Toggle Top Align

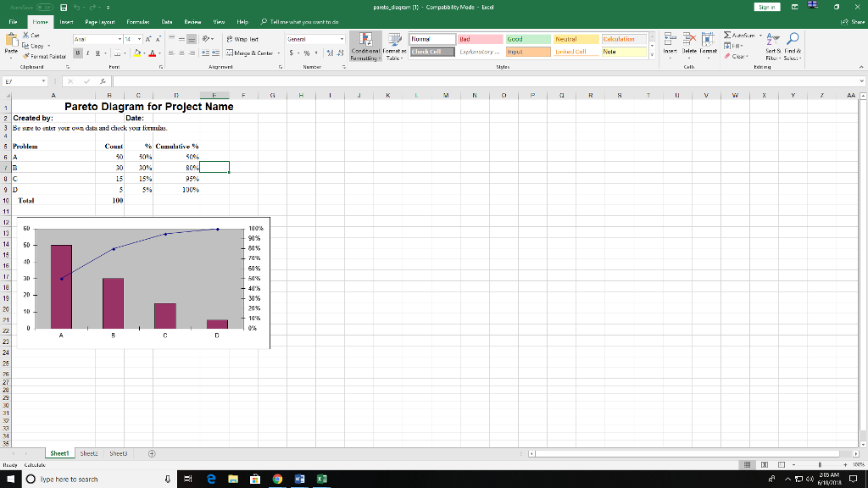click(171, 39)
